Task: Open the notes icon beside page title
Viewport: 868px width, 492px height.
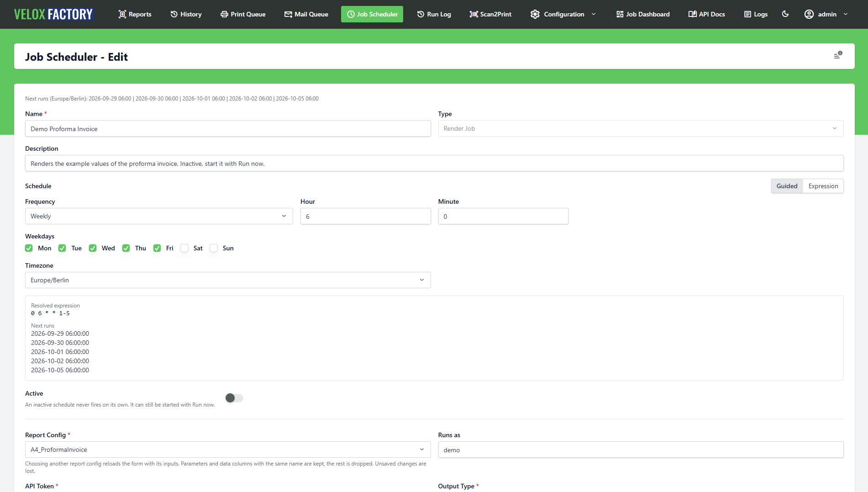Action: click(x=838, y=56)
